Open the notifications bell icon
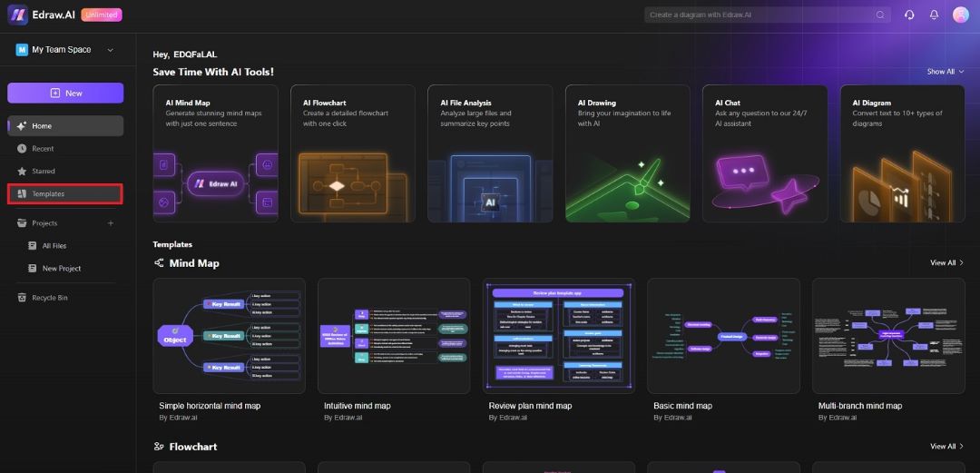Image resolution: width=980 pixels, height=473 pixels. pyautogui.click(x=934, y=15)
